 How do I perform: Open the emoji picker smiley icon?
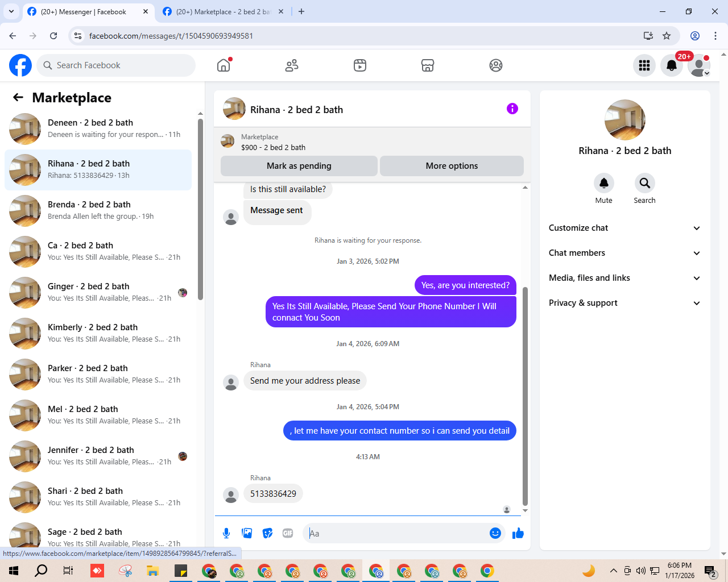(x=495, y=533)
